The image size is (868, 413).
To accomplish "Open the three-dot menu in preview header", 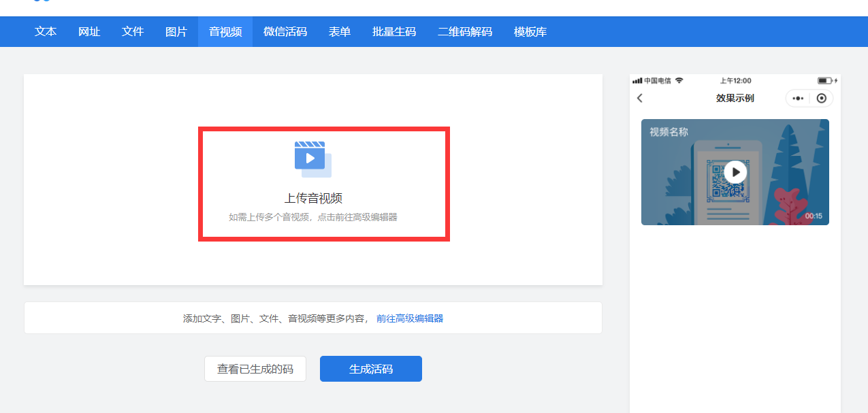I will tap(798, 98).
